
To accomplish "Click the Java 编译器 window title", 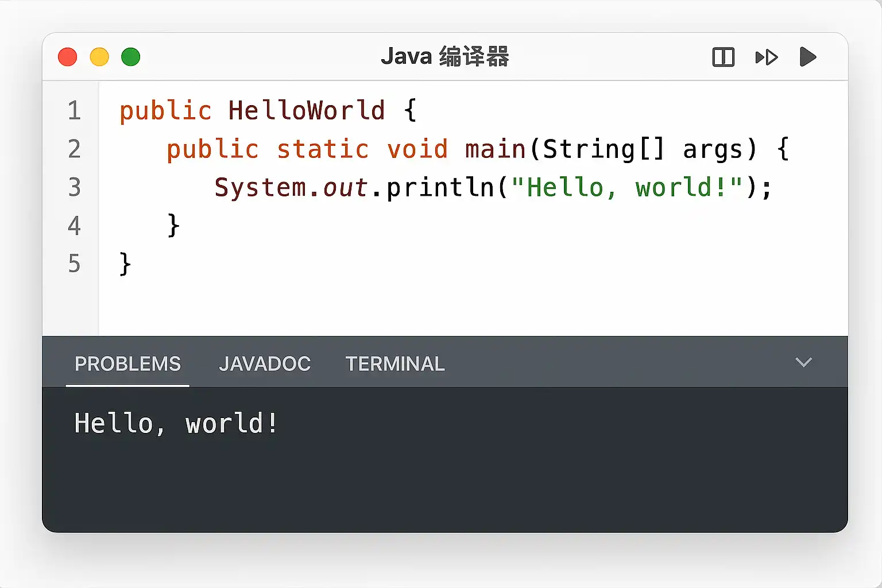I will pyautogui.click(x=444, y=57).
